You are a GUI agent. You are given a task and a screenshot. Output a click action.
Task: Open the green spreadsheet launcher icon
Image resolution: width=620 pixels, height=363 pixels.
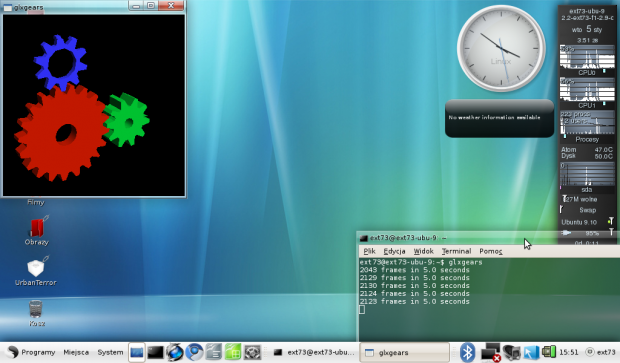coord(233,352)
